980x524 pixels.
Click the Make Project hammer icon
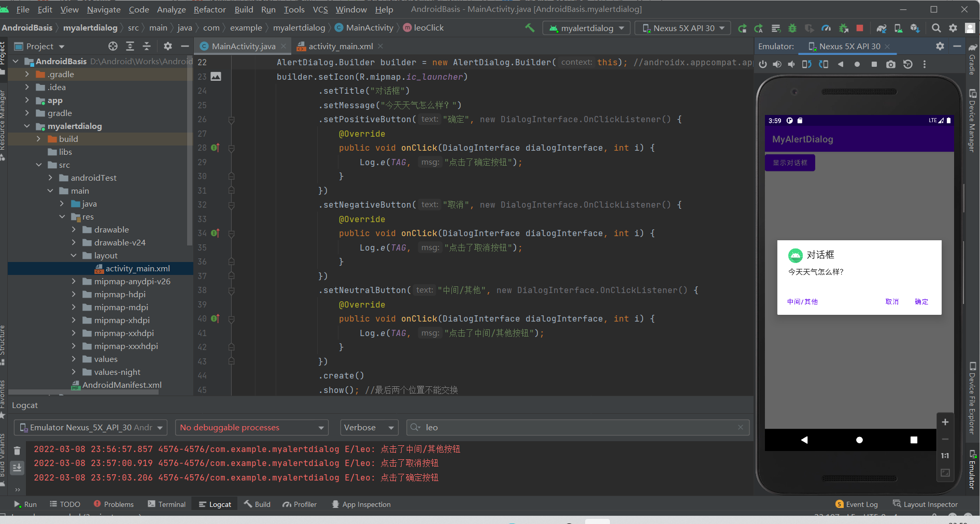point(529,28)
